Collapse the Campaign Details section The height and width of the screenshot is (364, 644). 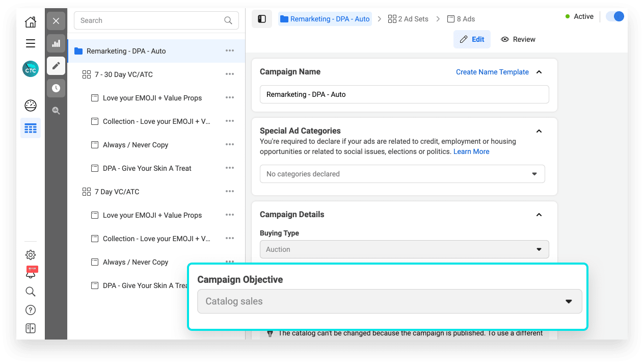coord(539,215)
